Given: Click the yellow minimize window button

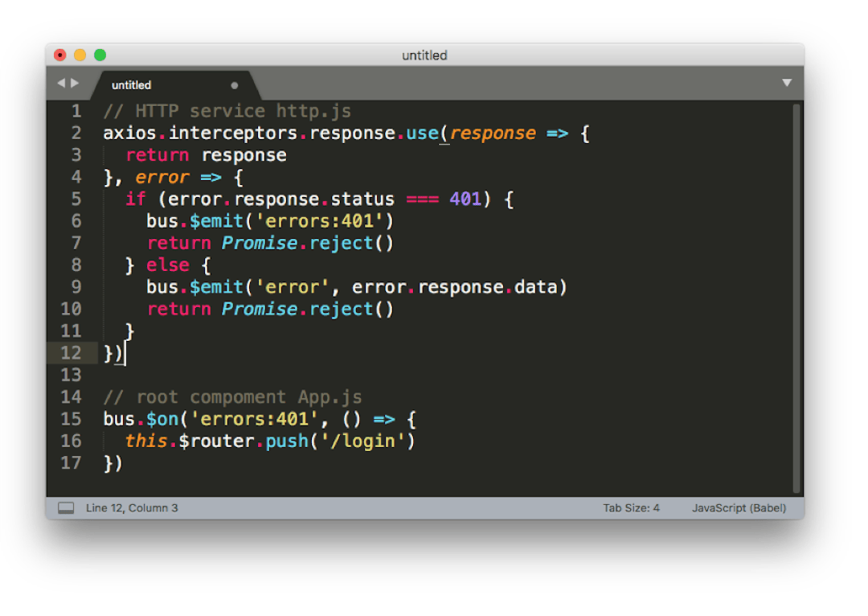Looking at the screenshot, I should pos(80,55).
